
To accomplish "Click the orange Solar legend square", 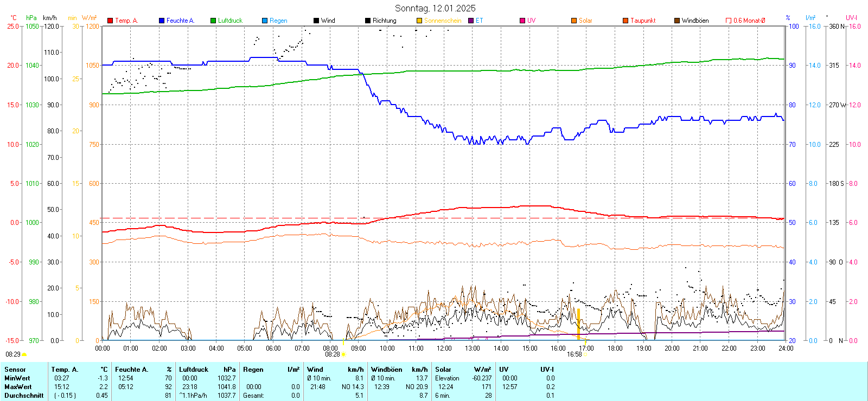I will click(574, 21).
